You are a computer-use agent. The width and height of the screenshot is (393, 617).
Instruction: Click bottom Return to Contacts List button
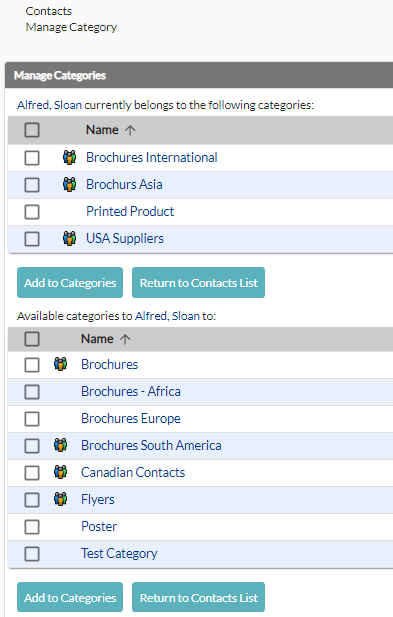(x=198, y=597)
